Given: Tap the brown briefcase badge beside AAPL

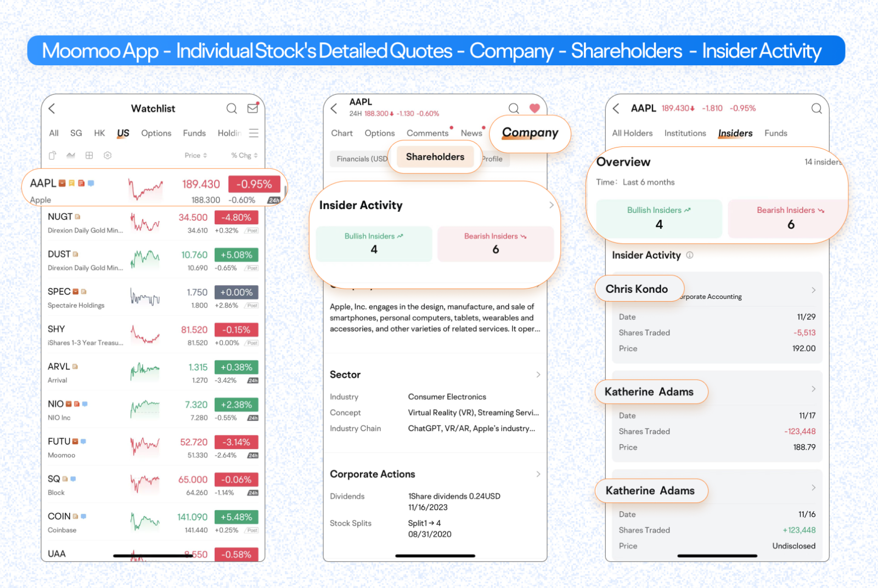Looking at the screenshot, I should [x=62, y=183].
